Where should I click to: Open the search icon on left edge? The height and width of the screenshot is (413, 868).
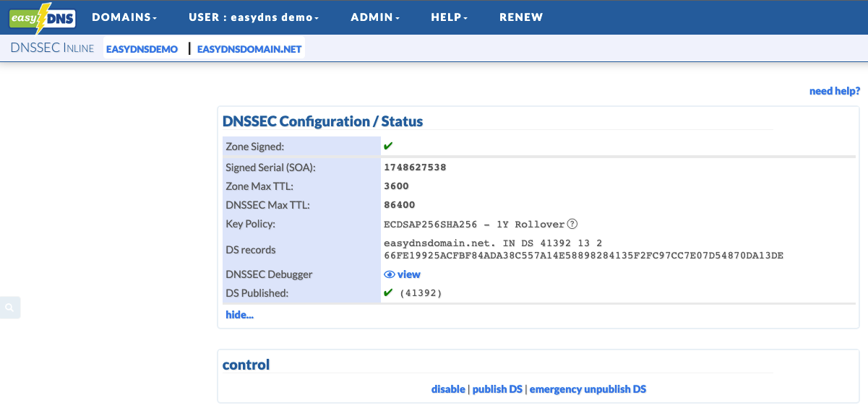click(10, 308)
